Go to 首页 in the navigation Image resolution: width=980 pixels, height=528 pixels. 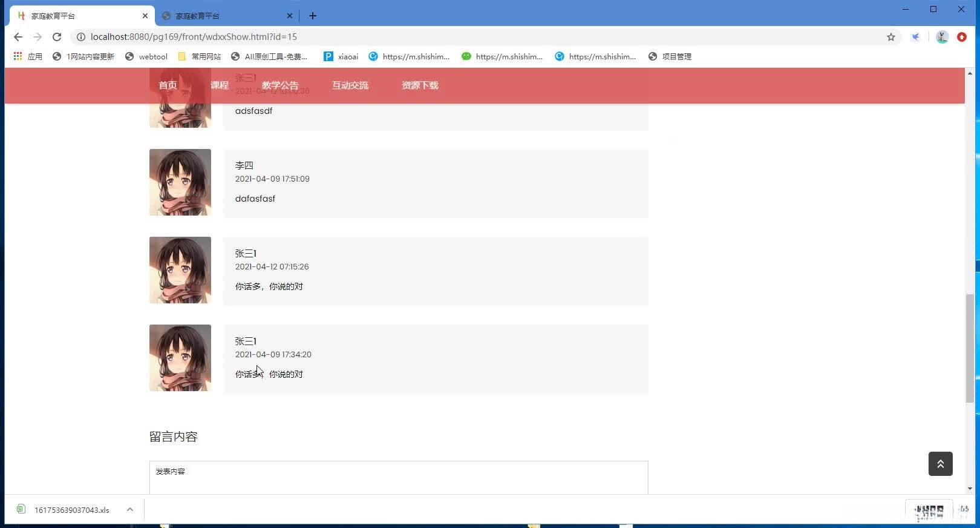[168, 85]
